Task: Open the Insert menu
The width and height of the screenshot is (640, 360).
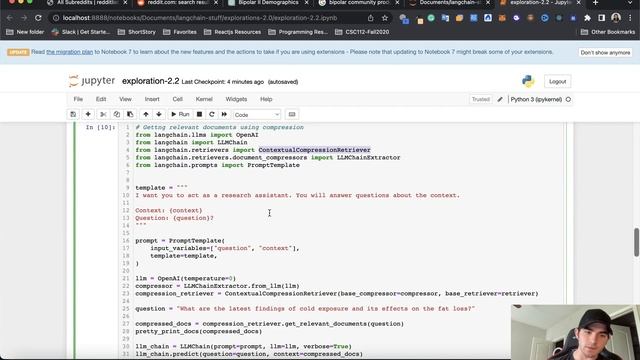Action: (152, 99)
